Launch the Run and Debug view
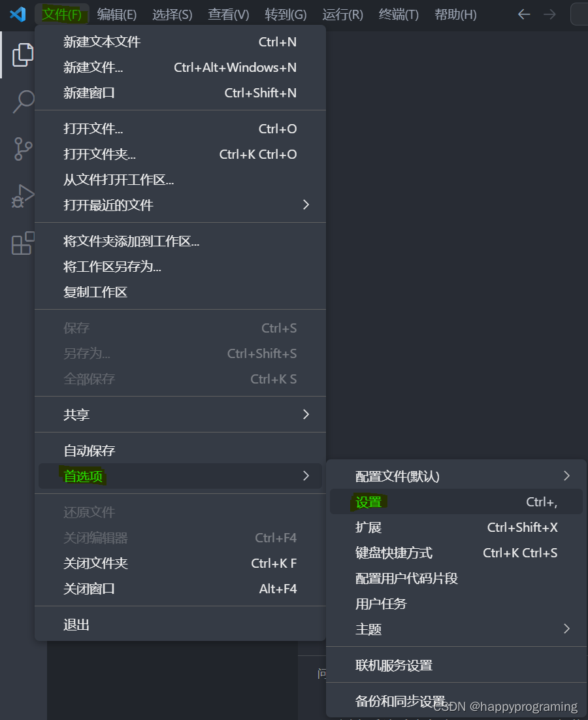Screen dimensions: 588x720 click(x=23, y=196)
